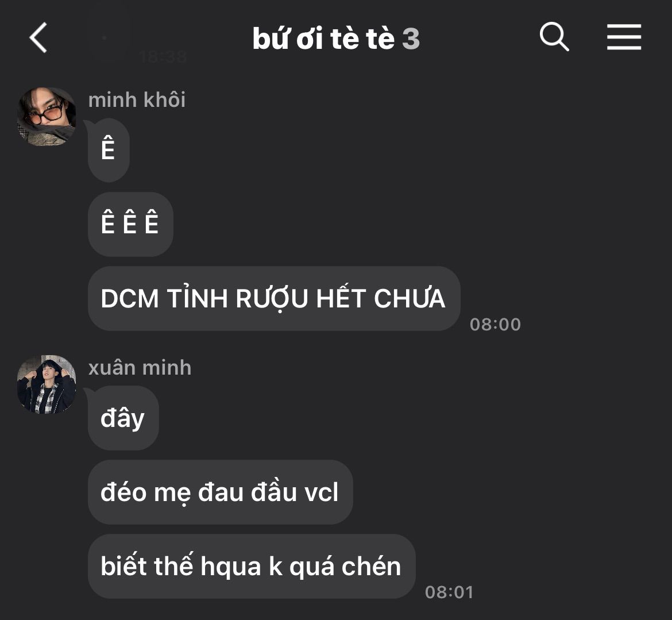This screenshot has width=672, height=620.
Task: Tap the single "Ê" message bubble
Action: [x=109, y=150]
